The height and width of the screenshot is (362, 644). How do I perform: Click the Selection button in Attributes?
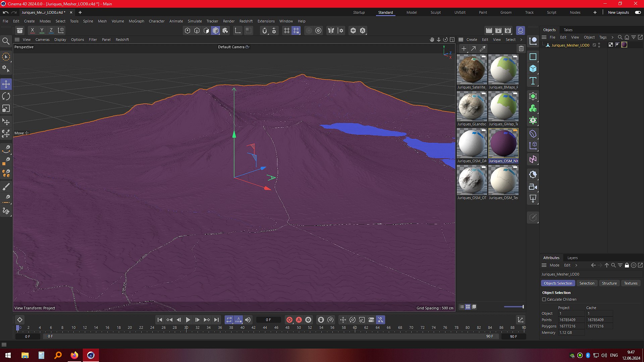pos(587,283)
